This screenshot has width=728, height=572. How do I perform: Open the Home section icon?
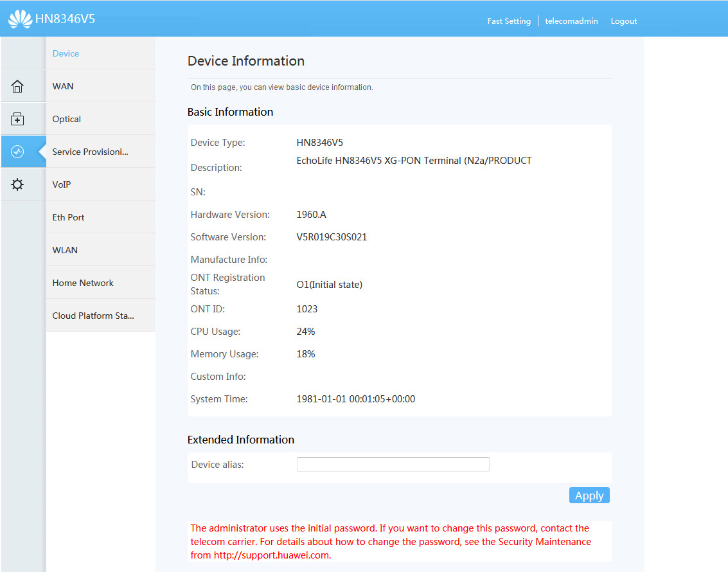(18, 86)
